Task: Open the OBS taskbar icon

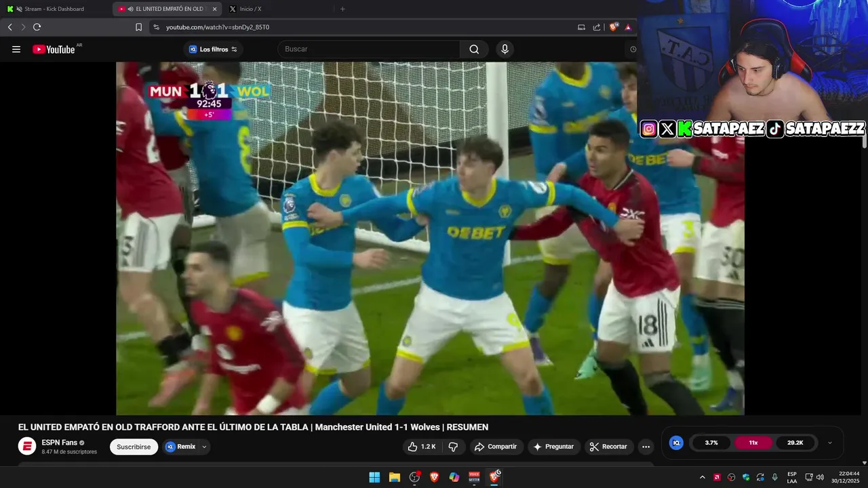Action: (x=414, y=477)
